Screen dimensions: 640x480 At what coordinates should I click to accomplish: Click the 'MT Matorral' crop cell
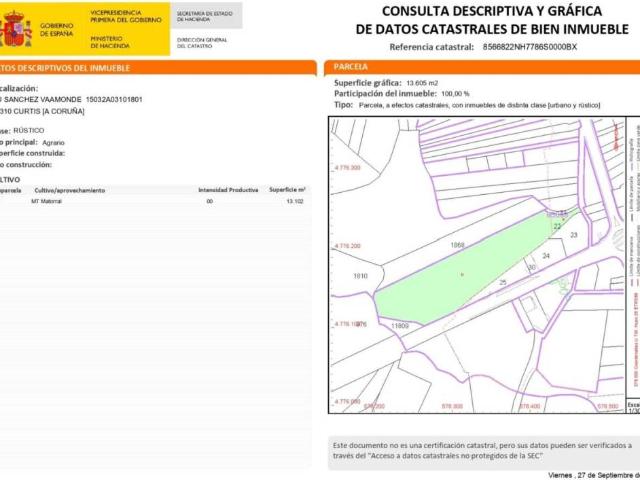(46, 201)
